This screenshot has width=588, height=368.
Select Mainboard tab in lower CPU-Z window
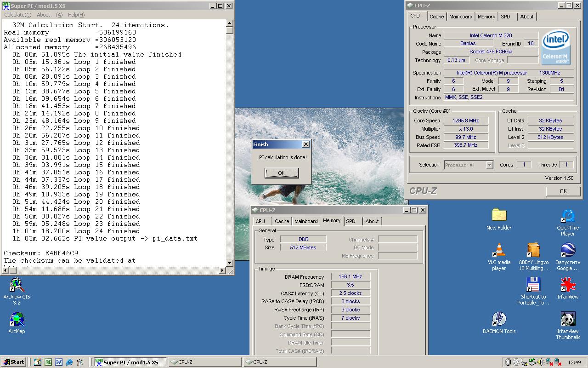306,221
